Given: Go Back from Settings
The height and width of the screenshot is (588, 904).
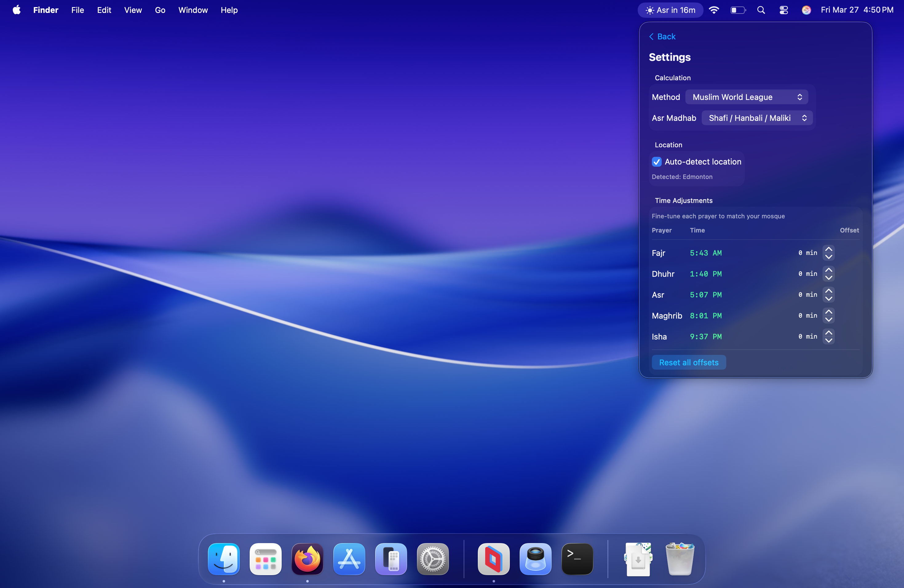Looking at the screenshot, I should click(x=662, y=37).
